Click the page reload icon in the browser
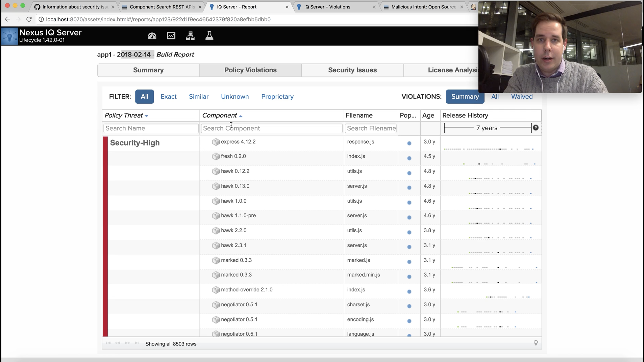Viewport: 644px width, 362px height. click(x=29, y=19)
